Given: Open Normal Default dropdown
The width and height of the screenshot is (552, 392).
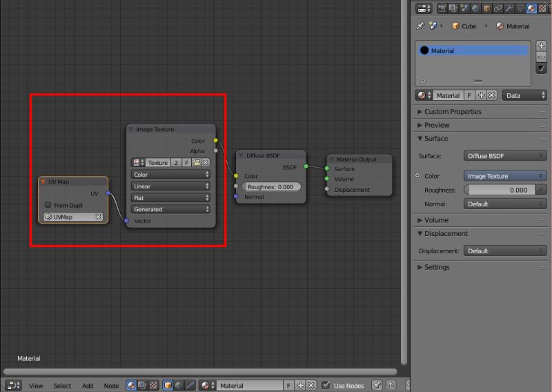Looking at the screenshot, I should tap(505, 204).
